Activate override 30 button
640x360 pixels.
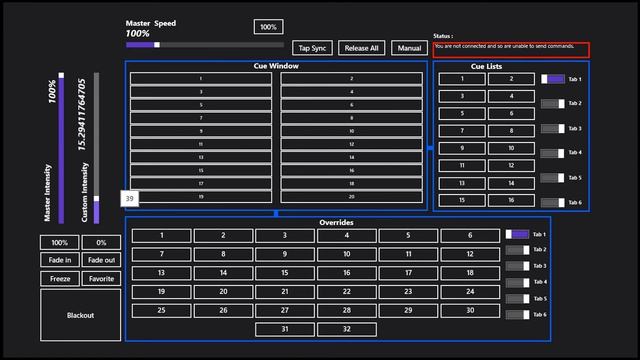click(x=470, y=311)
